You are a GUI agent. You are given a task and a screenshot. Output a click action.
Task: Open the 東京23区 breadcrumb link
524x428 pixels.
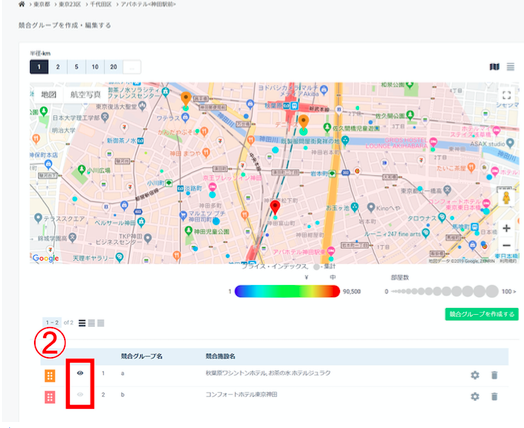click(70, 4)
